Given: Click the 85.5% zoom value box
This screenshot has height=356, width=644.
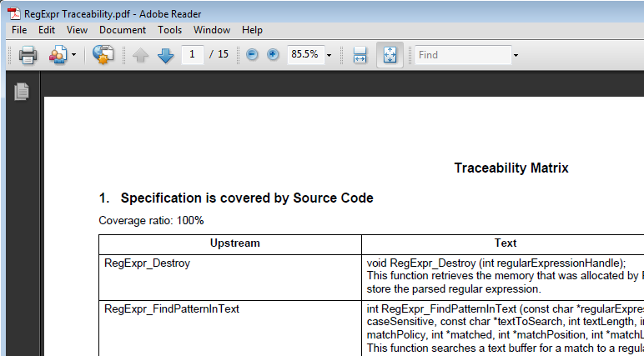Looking at the screenshot, I should point(304,54).
